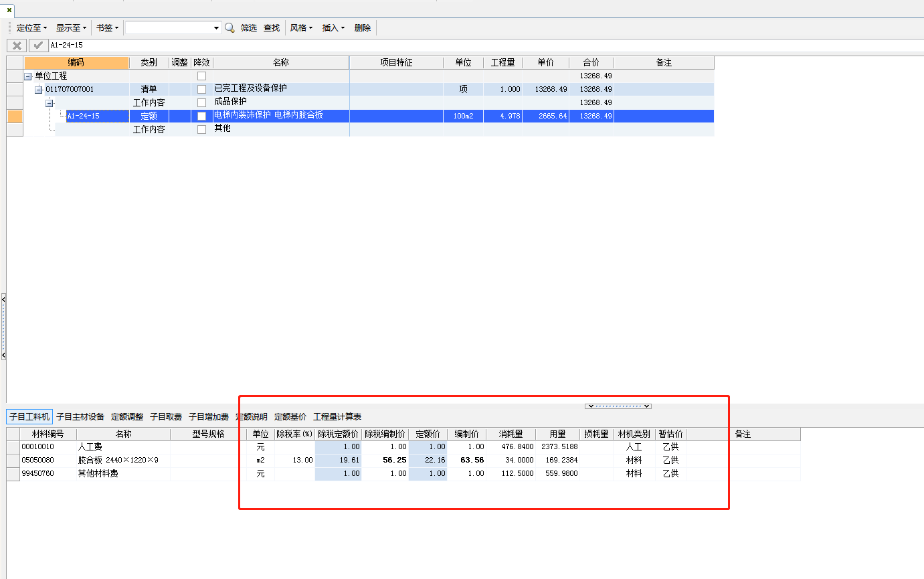Viewport: 924px width, 579px height.
Task: Collapse the 011707007001 tree node
Action: 39,90
